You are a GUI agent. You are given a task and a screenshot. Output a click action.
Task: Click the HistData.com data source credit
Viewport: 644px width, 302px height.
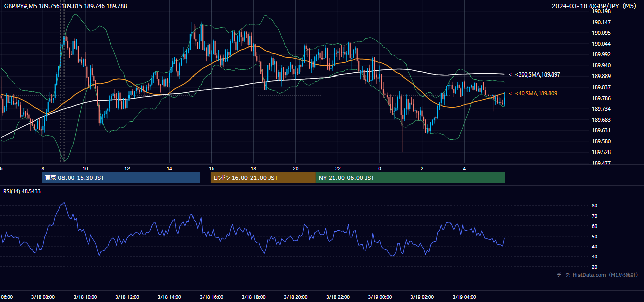(597, 275)
